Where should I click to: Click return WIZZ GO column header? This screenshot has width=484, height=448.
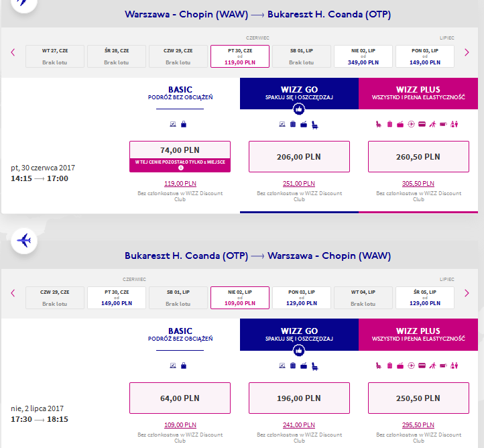click(299, 335)
